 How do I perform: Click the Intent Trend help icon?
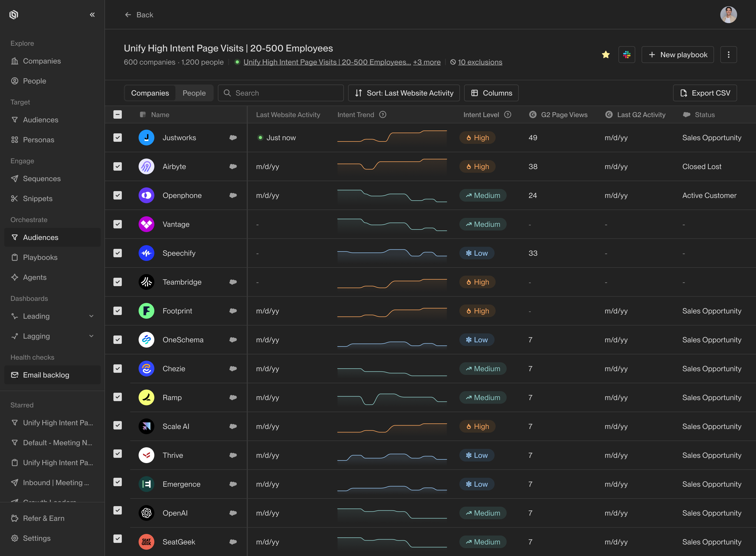click(x=382, y=114)
